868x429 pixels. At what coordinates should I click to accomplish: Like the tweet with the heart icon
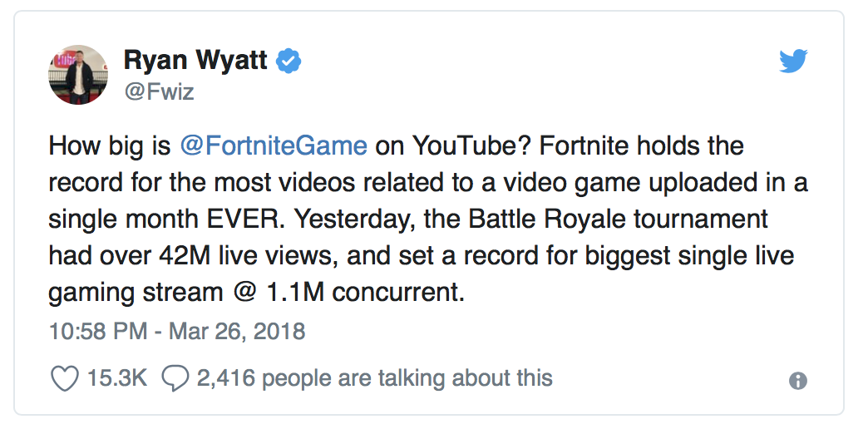[x=64, y=379]
